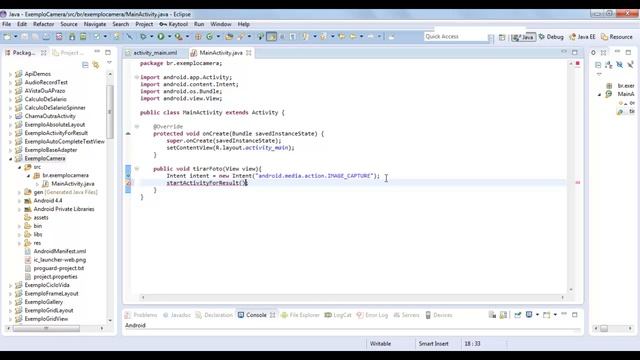This screenshot has height=360, width=640.
Task: Select ic_launcher-web.png file
Action: click(60, 260)
